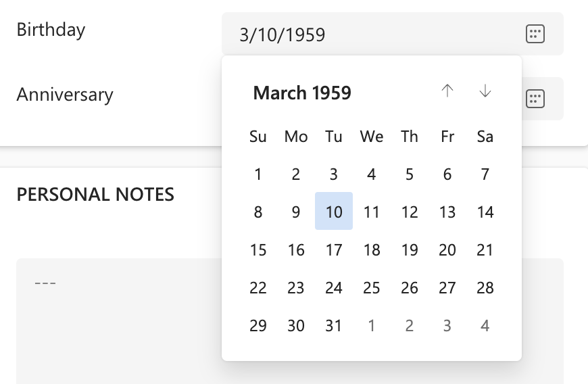588x384 pixels.
Task: Pick March 1 in the calendar
Action: click(258, 174)
